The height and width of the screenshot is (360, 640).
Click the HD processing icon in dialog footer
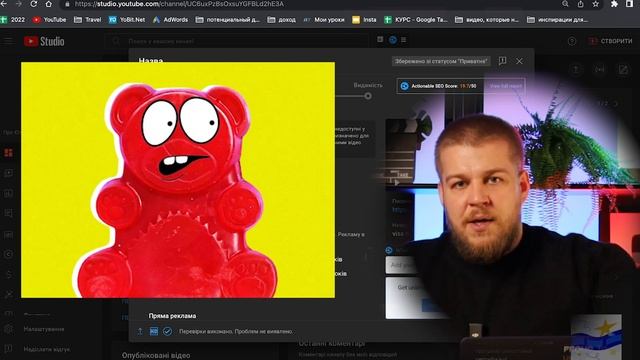[153, 331]
